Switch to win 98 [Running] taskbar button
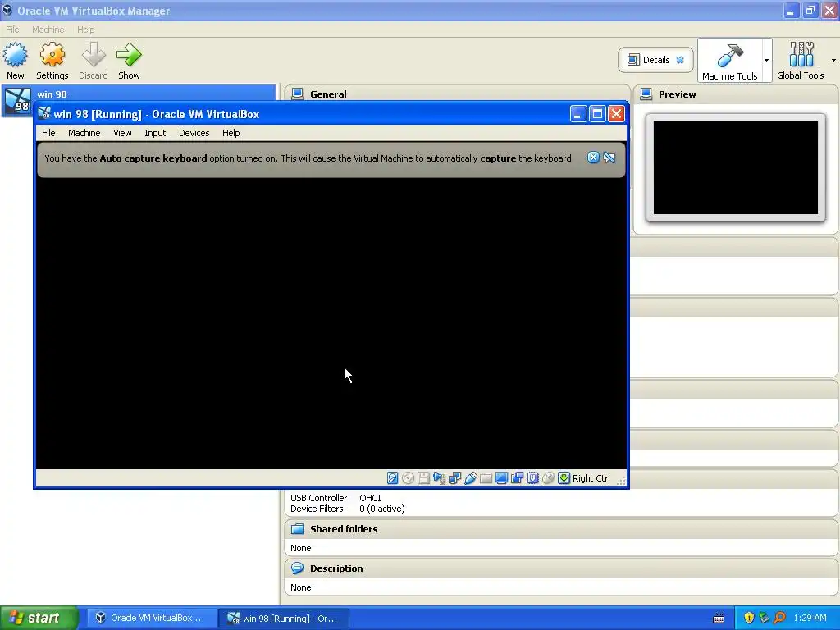Screen dimensions: 840x630 [285, 618]
